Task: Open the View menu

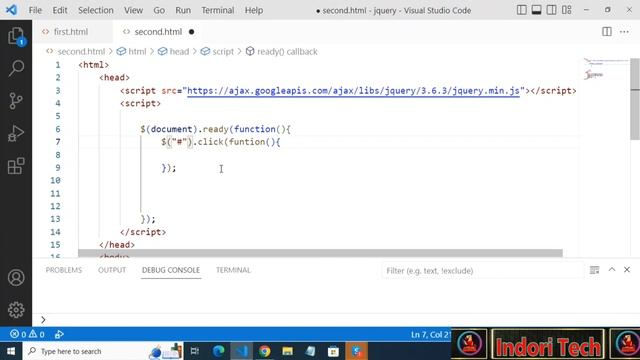Action: tap(133, 10)
